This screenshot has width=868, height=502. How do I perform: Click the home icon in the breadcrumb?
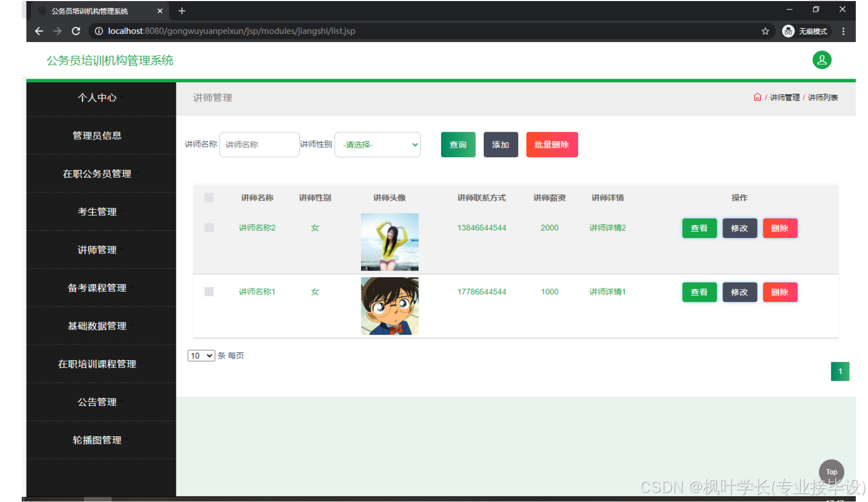757,97
